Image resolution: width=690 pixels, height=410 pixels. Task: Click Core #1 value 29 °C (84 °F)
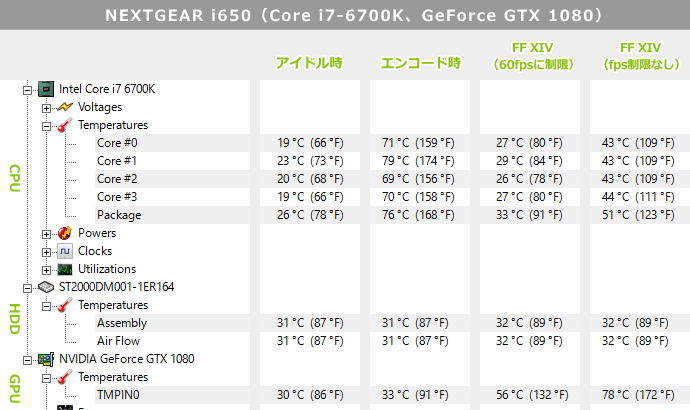(x=529, y=161)
